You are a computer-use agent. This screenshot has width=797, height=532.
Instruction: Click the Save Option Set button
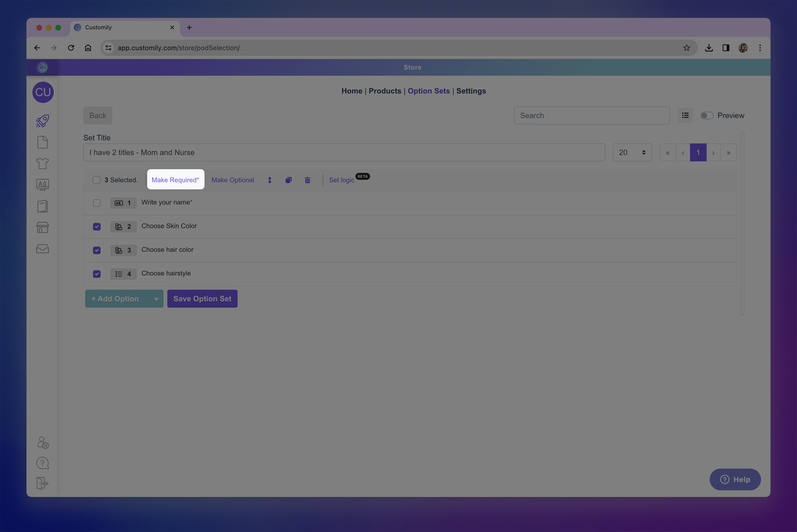pos(202,299)
